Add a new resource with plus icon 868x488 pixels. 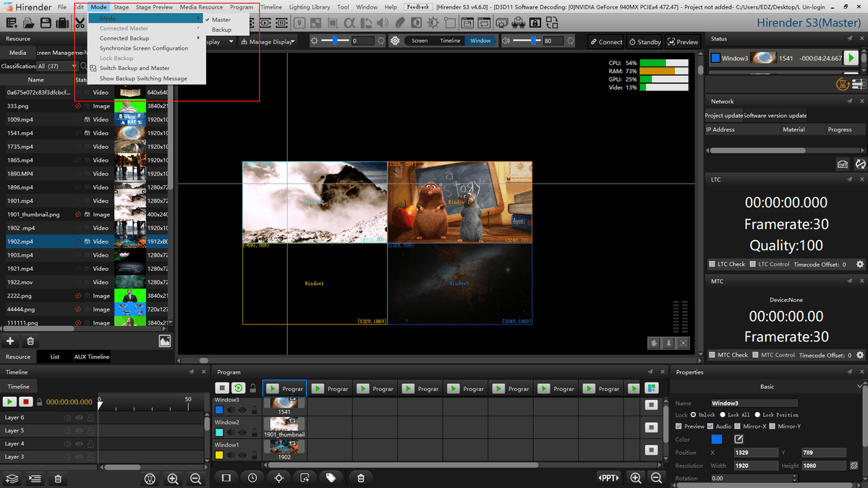point(10,341)
